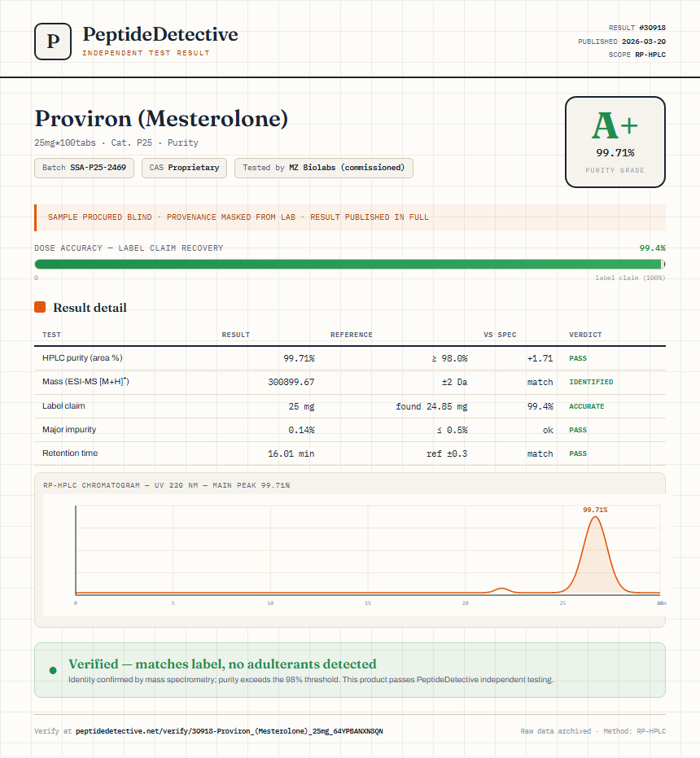Select the Major impurity row label
Image resolution: width=700 pixels, height=758 pixels.
tap(69, 429)
